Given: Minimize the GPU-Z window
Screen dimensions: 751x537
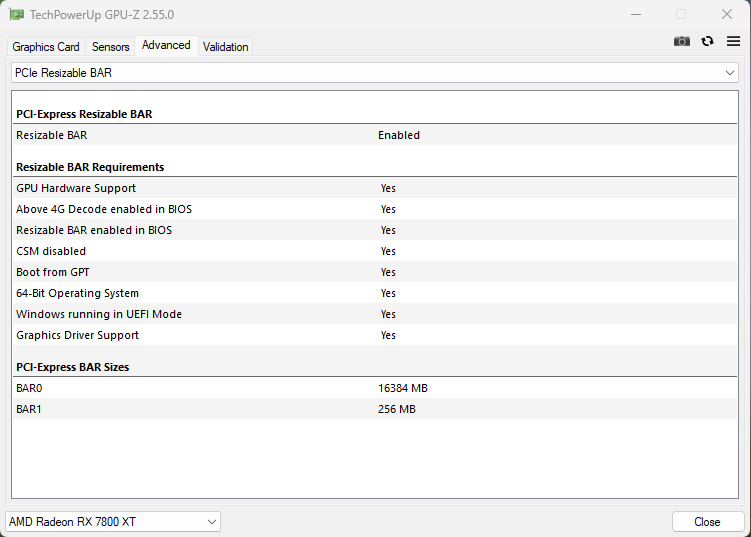Looking at the screenshot, I should (x=636, y=14).
